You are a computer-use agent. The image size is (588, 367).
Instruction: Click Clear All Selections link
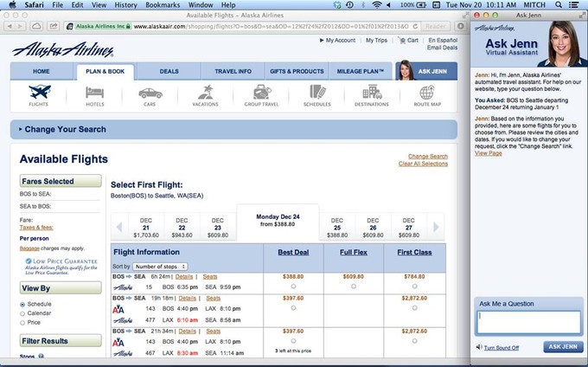click(423, 164)
